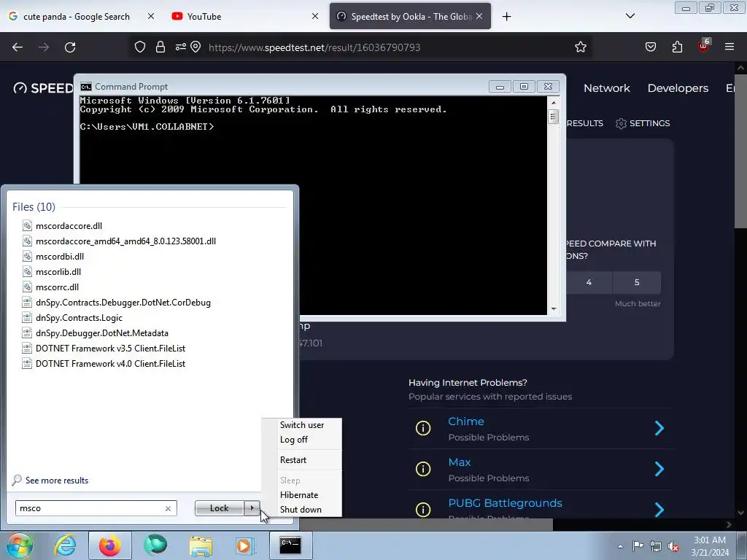747x560 pixels.
Task: Reload the Speedtest page
Action: [70, 47]
